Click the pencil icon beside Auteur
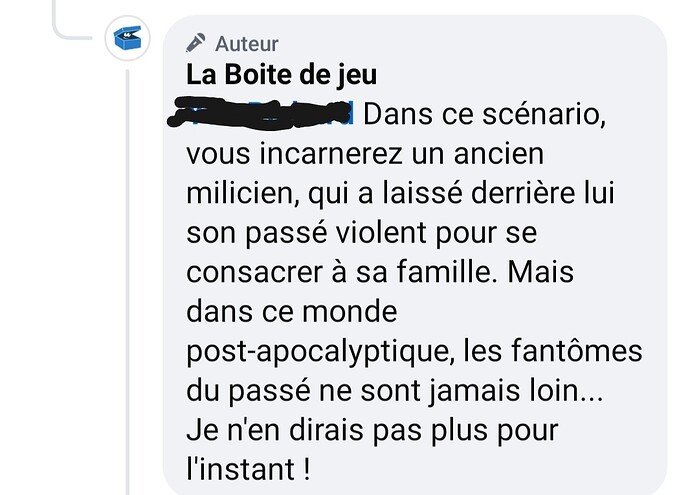This screenshot has height=495, width=690. point(196,43)
